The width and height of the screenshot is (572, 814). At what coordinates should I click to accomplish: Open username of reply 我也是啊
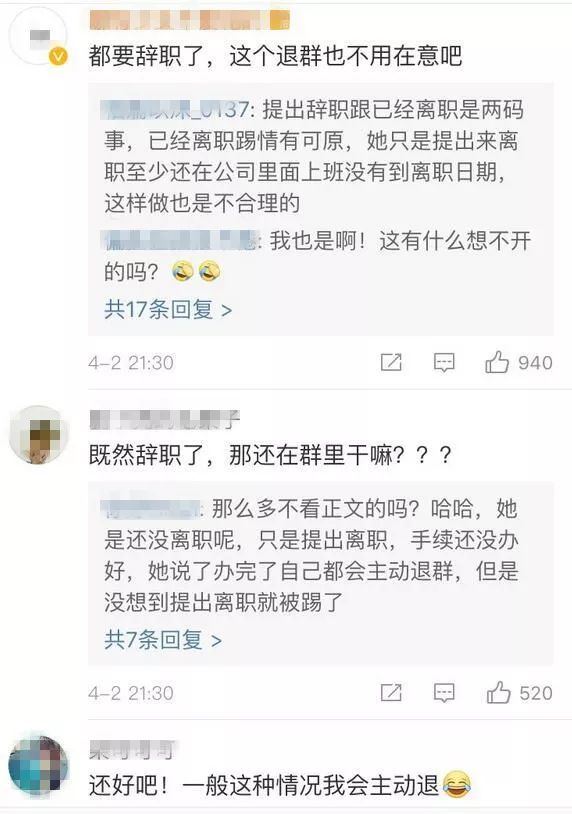(x=181, y=240)
